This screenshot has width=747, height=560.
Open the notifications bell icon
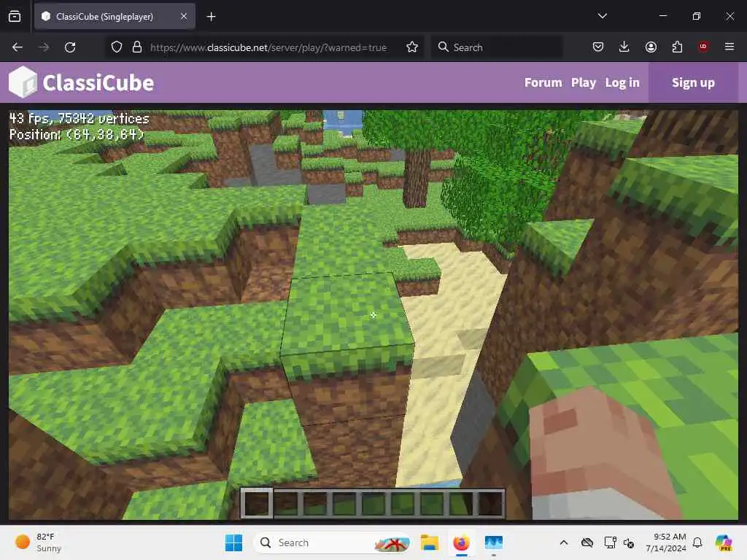pyautogui.click(x=697, y=542)
